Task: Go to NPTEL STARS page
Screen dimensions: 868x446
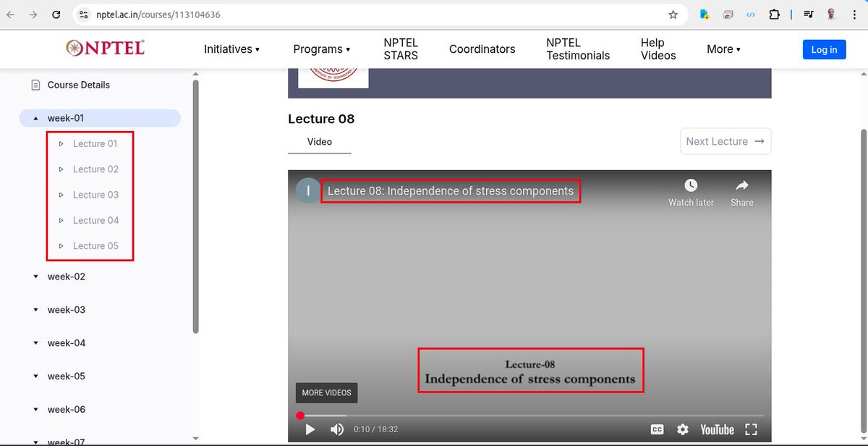Action: 401,49
